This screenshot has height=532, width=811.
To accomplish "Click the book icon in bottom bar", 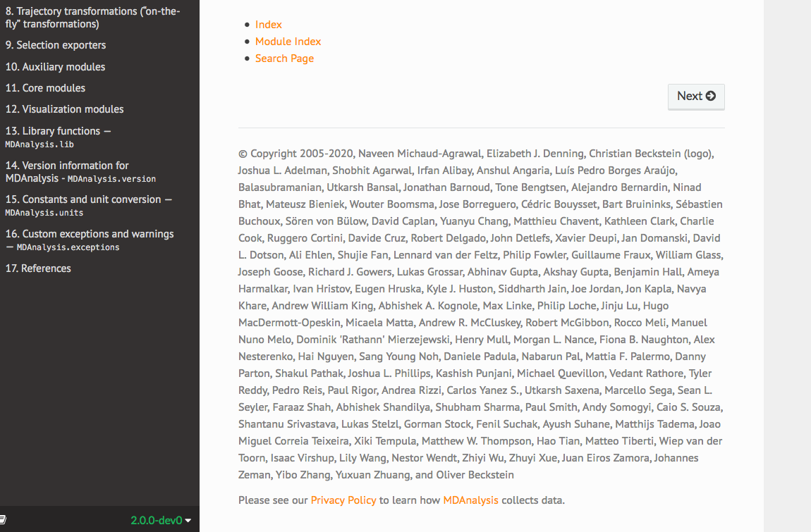I will 3,519.
